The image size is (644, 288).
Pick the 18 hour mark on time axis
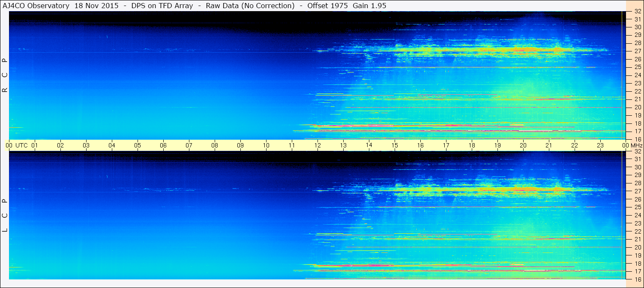472,145
